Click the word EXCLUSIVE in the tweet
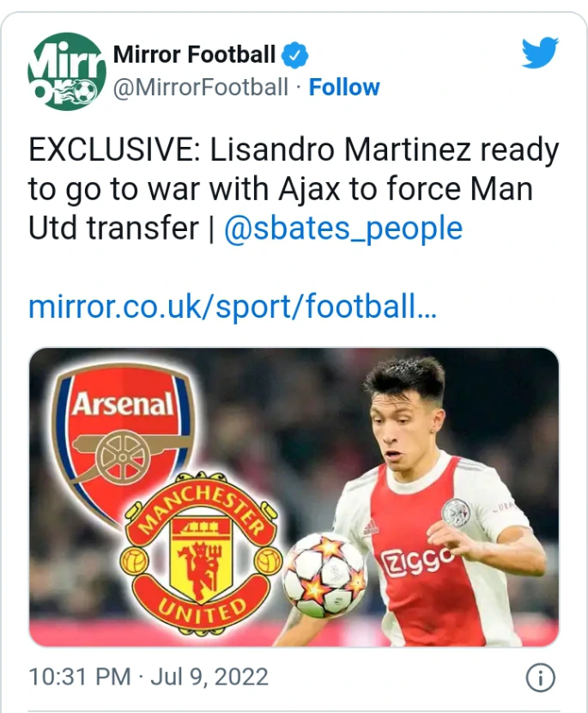Image resolution: width=588 pixels, height=713 pixels. [112, 151]
